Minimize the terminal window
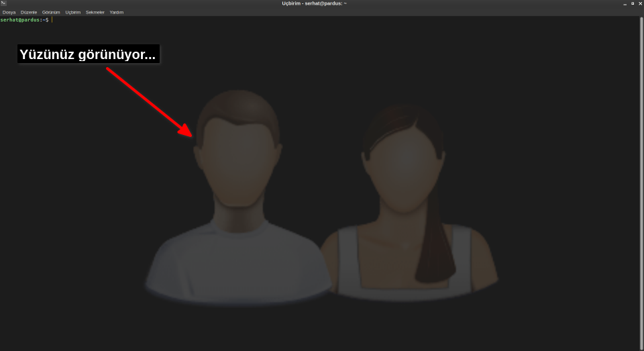 point(624,3)
